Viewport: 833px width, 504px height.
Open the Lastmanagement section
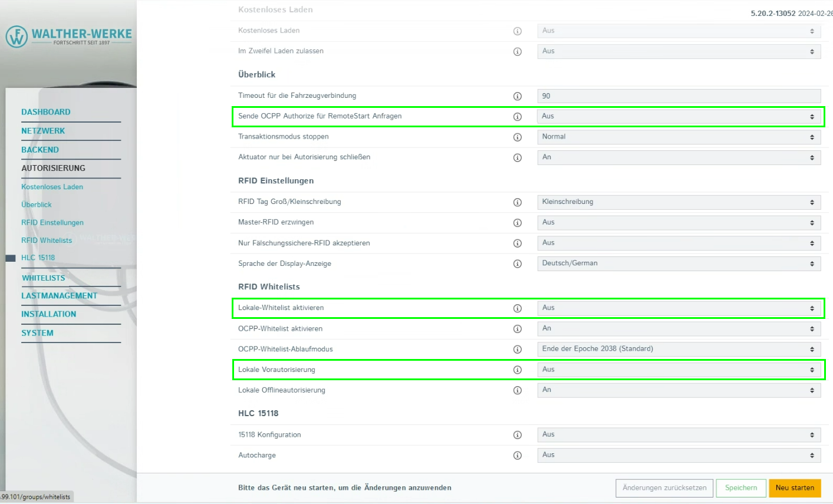pyautogui.click(x=59, y=296)
